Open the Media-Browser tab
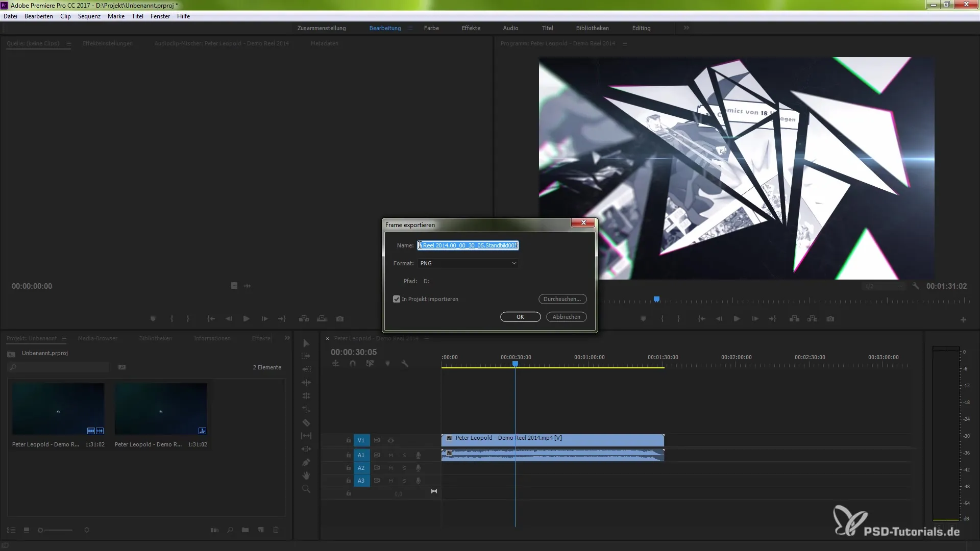Viewport: 980px width, 551px height. point(97,338)
